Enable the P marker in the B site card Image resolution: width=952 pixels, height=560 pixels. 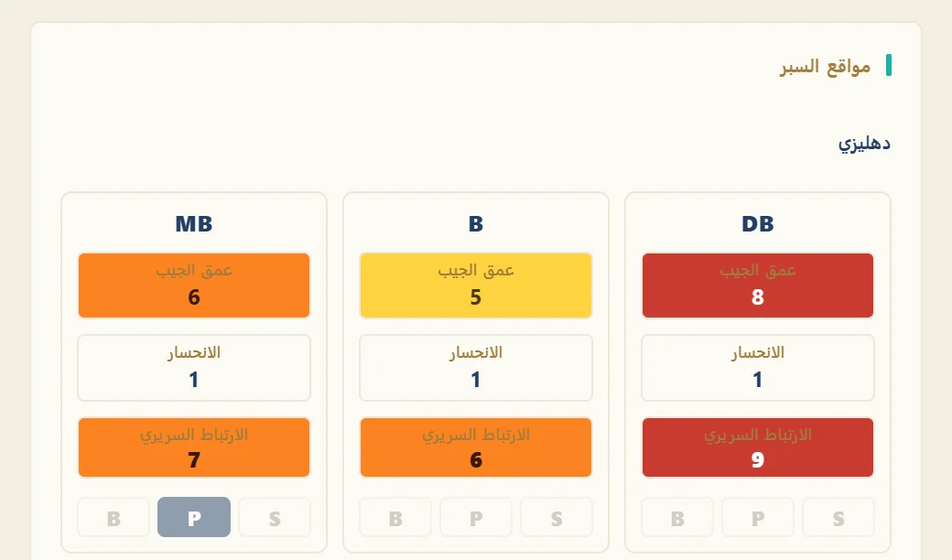tap(476, 517)
